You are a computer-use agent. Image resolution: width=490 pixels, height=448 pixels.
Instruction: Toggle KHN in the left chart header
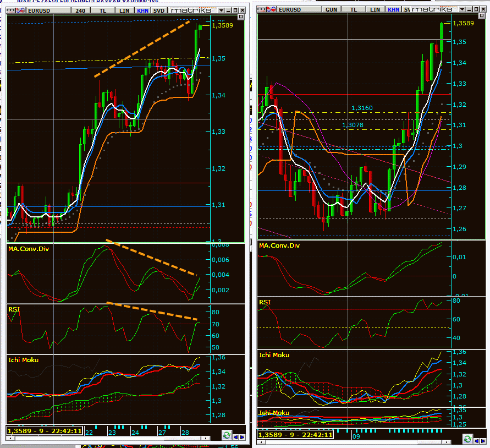point(142,10)
